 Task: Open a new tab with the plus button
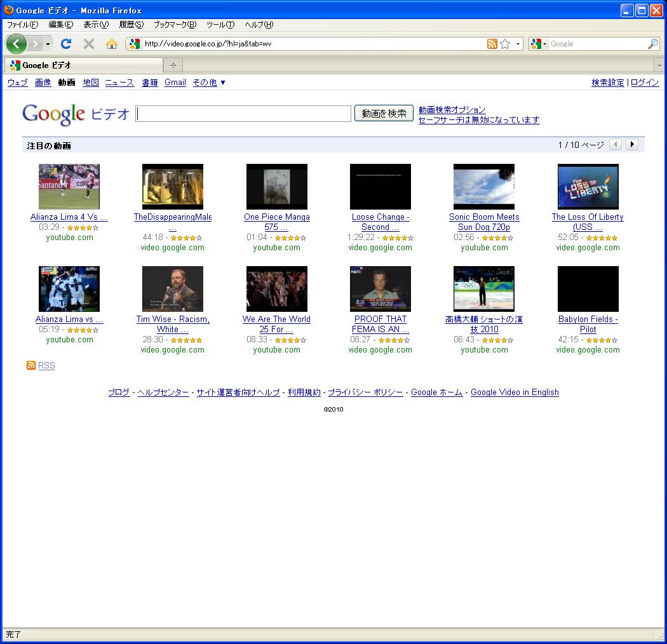[x=173, y=65]
